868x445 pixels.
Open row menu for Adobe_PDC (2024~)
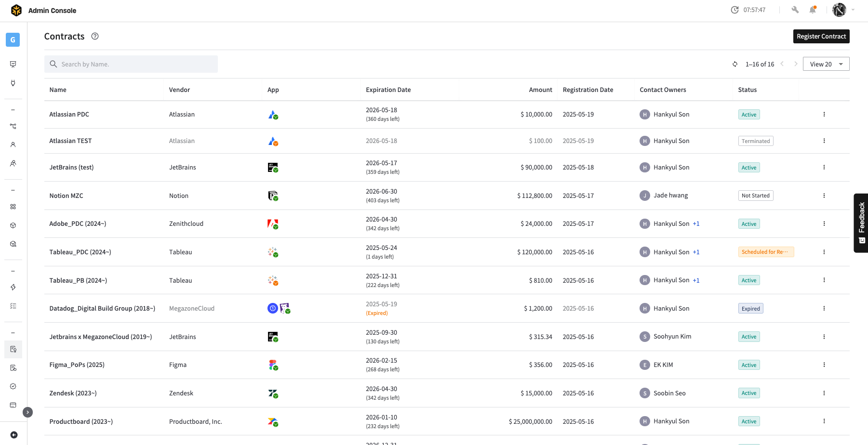(824, 223)
